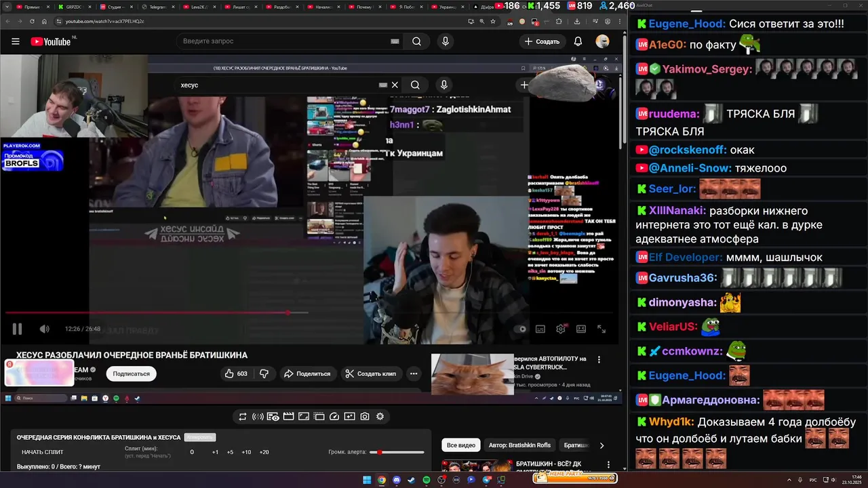The image size is (868, 488).
Task: Click the Поделиться share button
Action: pos(307,373)
